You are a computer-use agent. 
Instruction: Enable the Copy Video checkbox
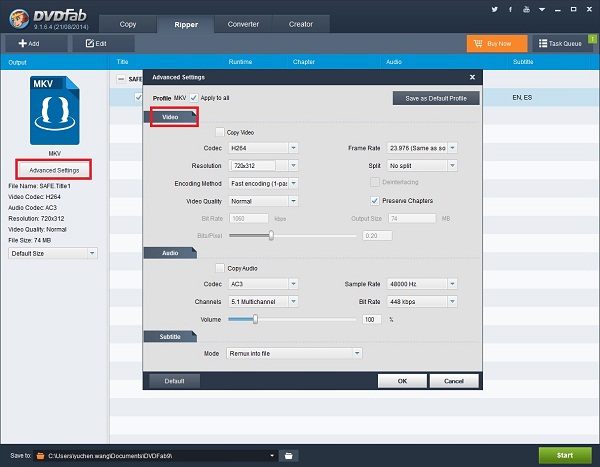(220, 132)
